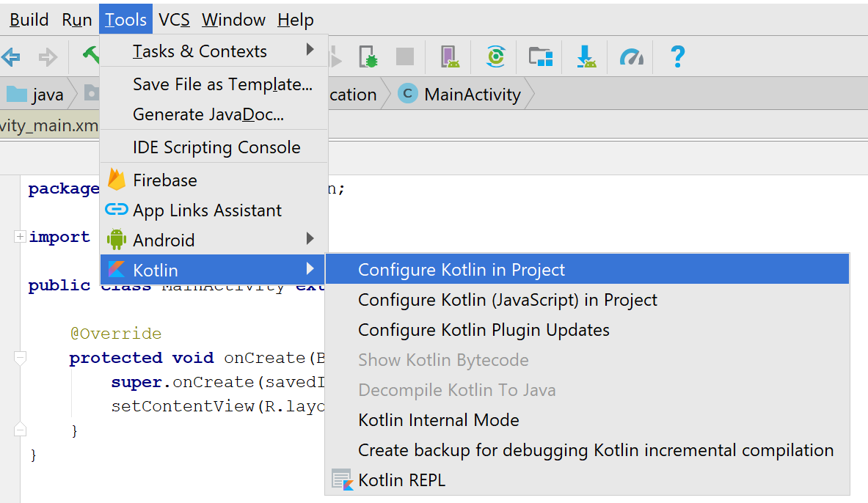Screen dimensions: 868x503
Task: Select the Android menu entry
Action: pyautogui.click(x=214, y=240)
